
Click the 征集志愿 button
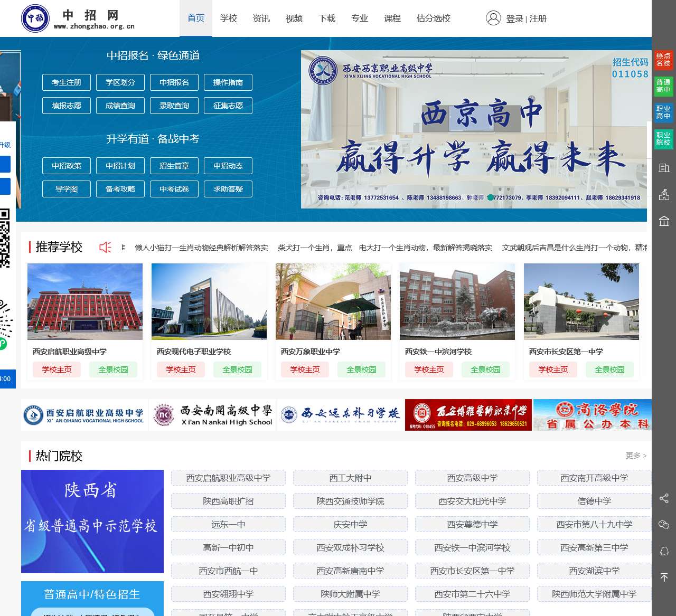pyautogui.click(x=228, y=106)
